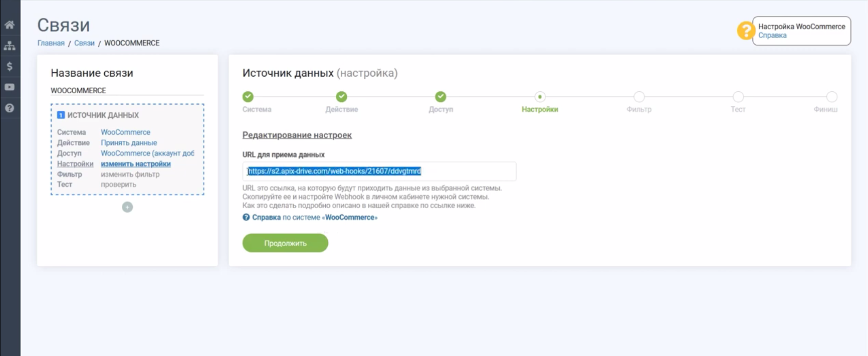Open the dollar billing icon in sidebar

click(10, 66)
